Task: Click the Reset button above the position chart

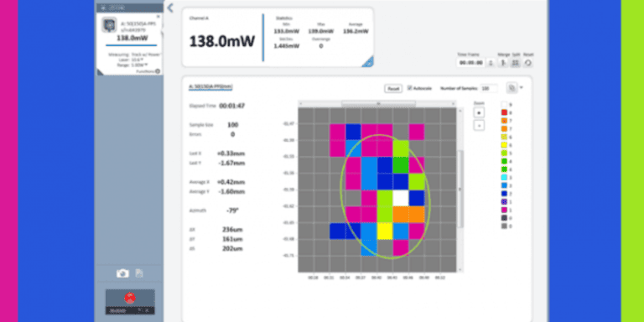Action: (393, 88)
